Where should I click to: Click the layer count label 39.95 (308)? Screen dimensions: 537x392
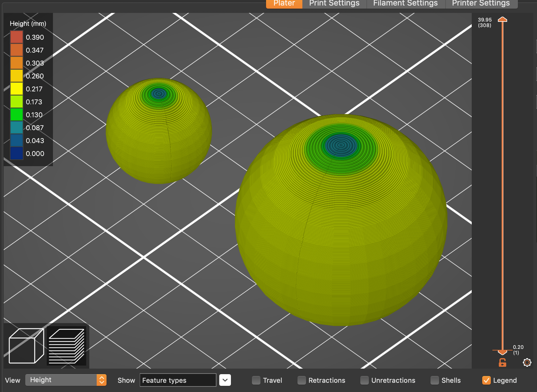tap(484, 22)
